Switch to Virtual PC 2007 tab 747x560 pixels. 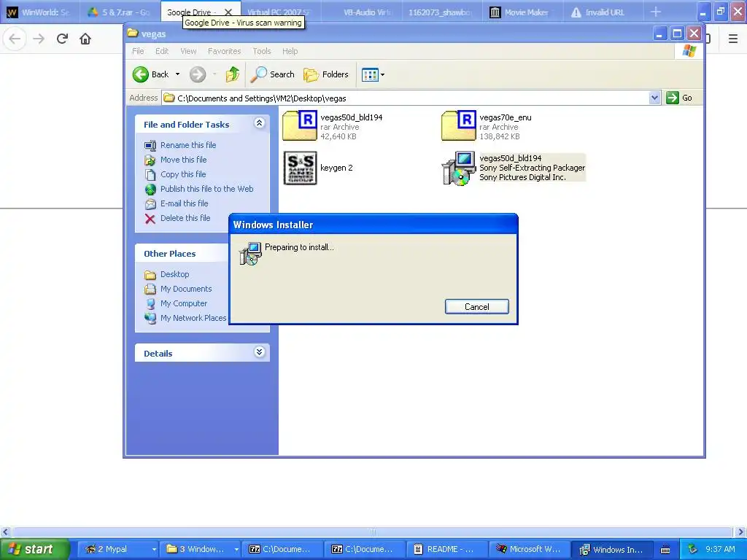tap(279, 12)
